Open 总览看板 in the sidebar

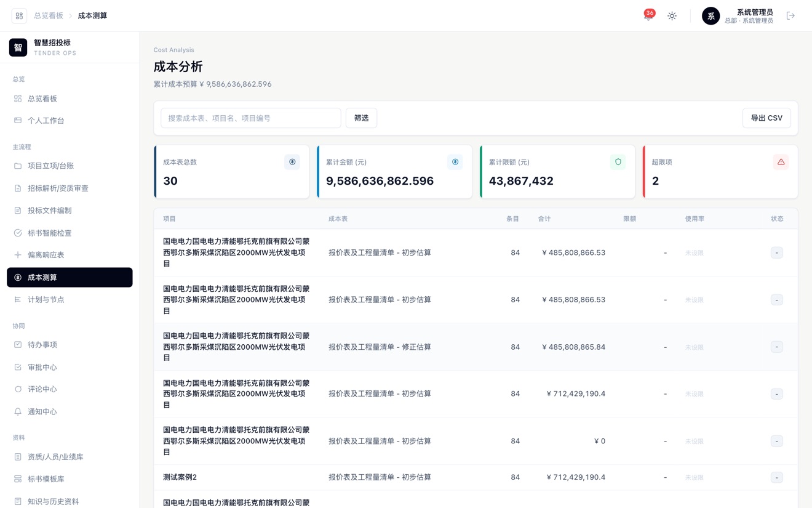coord(70,99)
